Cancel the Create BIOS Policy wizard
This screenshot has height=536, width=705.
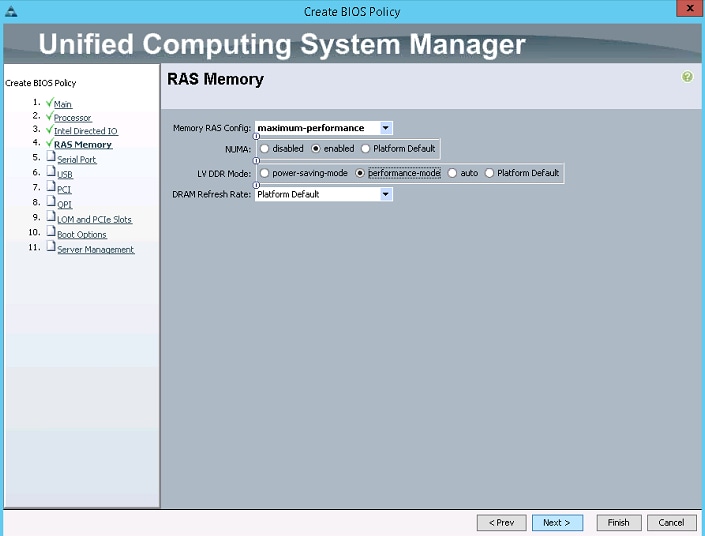point(671,523)
